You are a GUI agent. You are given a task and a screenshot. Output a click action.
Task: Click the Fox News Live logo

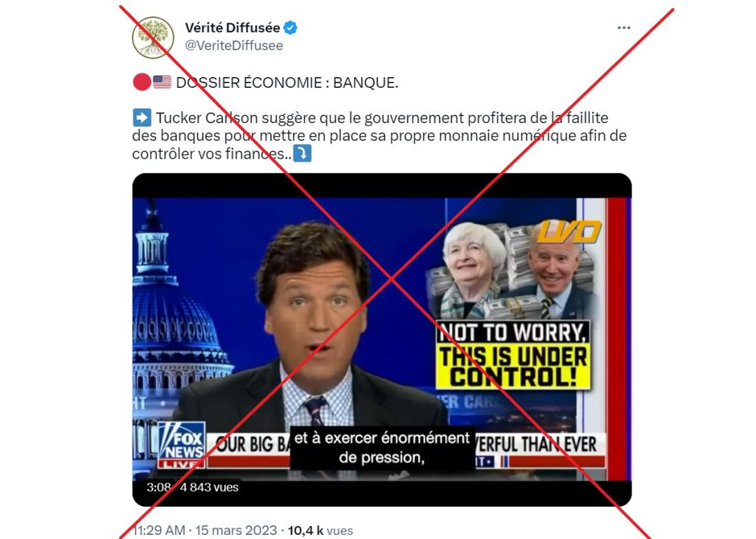coord(181,445)
